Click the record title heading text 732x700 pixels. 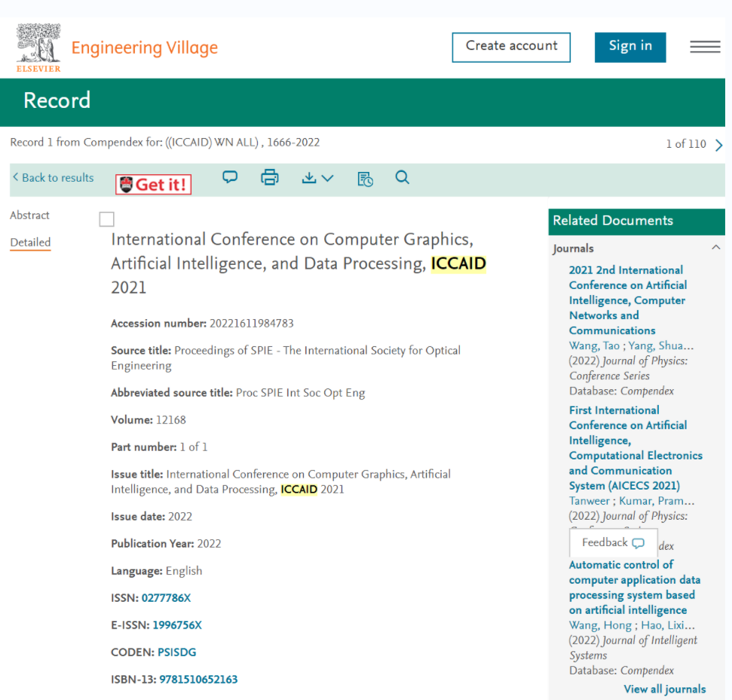[299, 263]
